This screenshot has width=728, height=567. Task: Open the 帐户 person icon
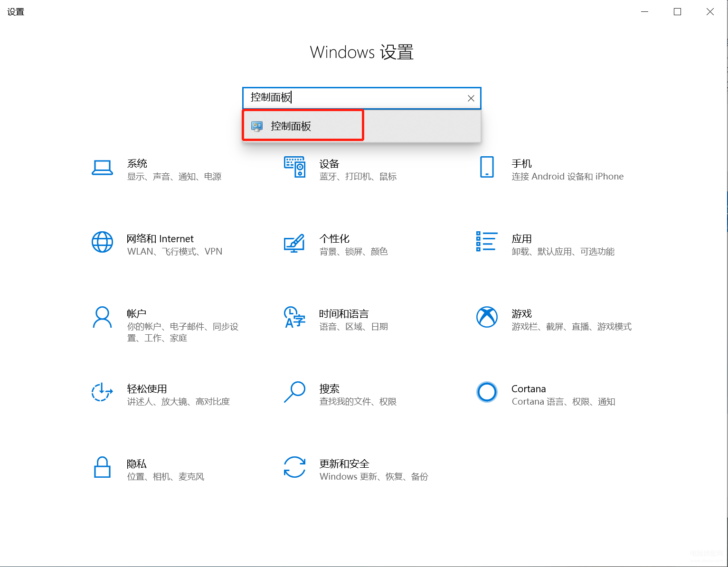[102, 317]
